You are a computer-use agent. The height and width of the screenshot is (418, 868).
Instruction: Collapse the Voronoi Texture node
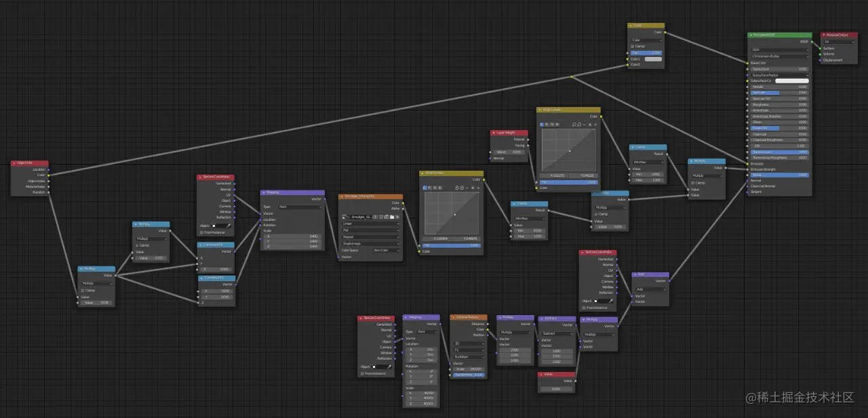(453, 317)
